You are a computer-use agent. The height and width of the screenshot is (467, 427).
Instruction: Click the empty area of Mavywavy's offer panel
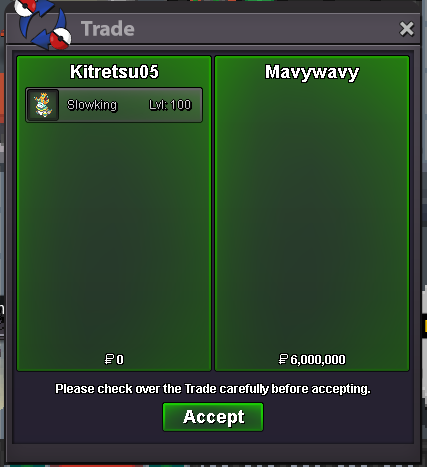pos(312,217)
